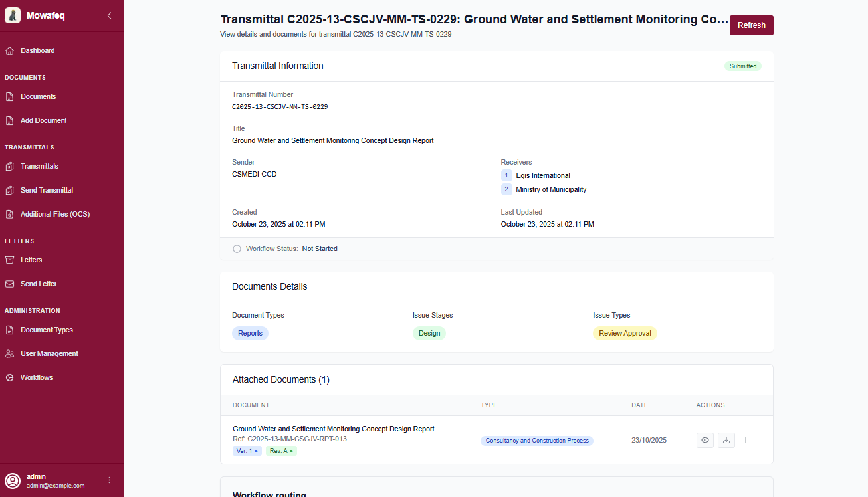868x497 pixels.
Task: Collapse the sidebar with the chevron arrow
Action: (109, 15)
